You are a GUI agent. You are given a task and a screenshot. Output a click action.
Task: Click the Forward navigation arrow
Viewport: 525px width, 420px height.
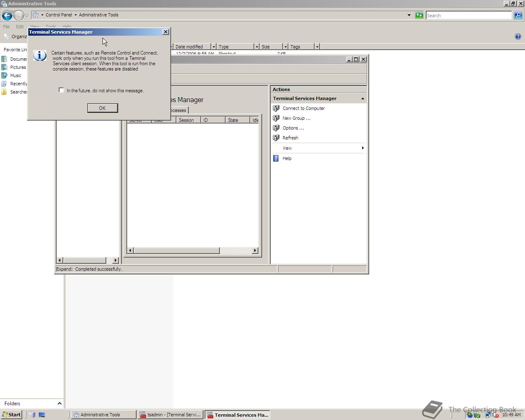(x=18, y=15)
